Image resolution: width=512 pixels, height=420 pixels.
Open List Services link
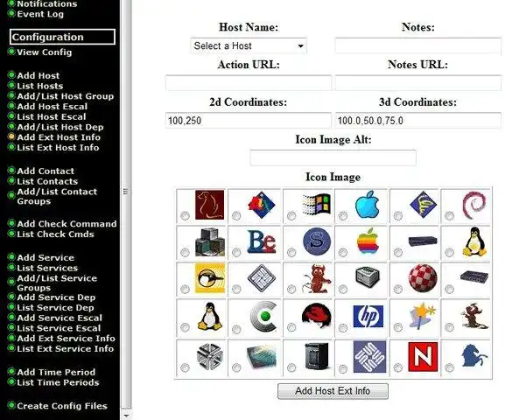click(x=47, y=269)
